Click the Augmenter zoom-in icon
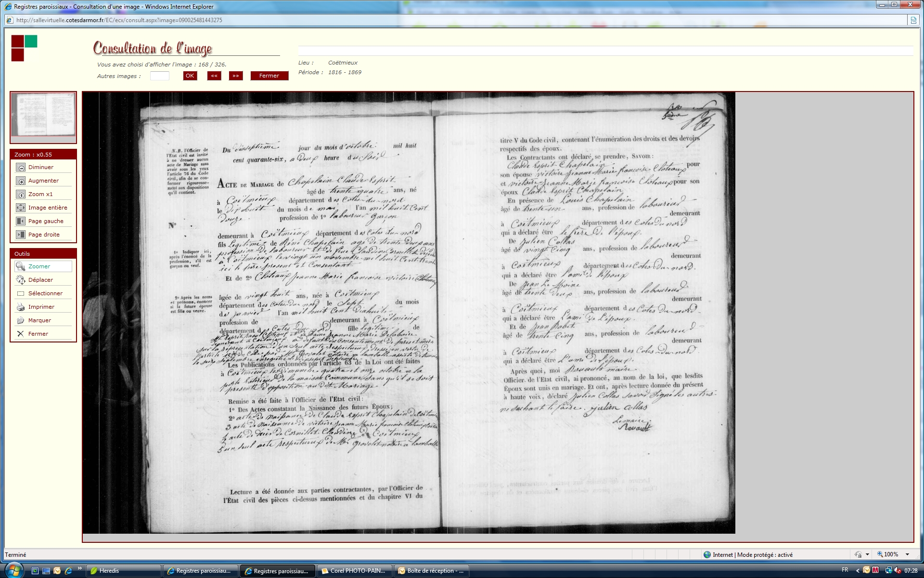The image size is (924, 578). [x=21, y=181]
